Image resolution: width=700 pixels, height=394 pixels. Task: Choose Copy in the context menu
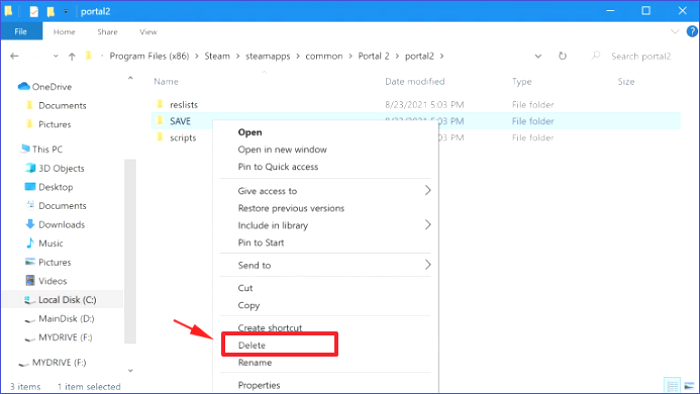pos(249,306)
